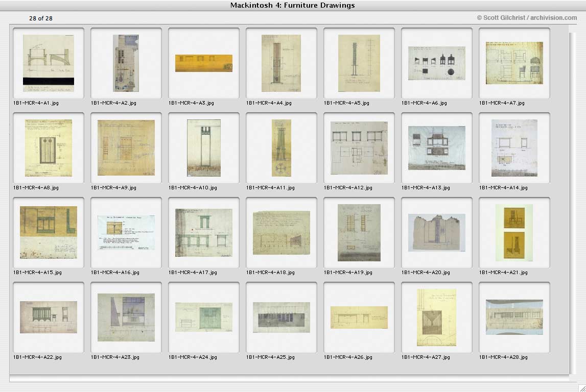Click the caption text "1B1-MCR-4-A2.jpg"
Screen dimensions: 586x392
113,103
